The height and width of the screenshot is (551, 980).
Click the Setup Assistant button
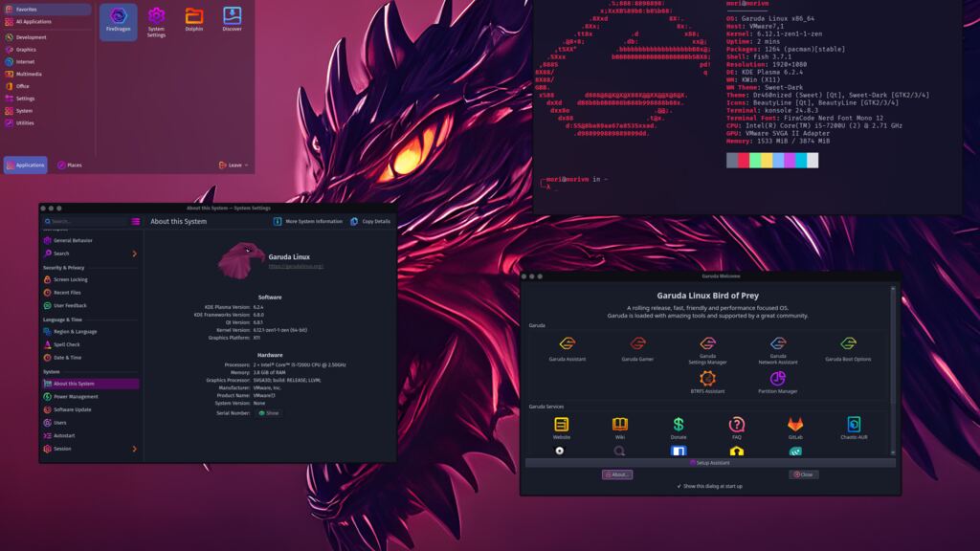coord(710,463)
